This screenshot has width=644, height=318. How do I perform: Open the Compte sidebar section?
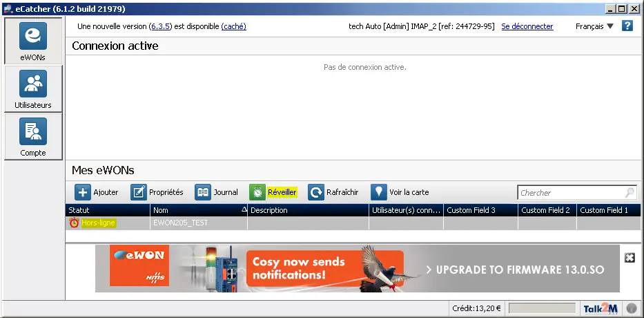point(33,137)
